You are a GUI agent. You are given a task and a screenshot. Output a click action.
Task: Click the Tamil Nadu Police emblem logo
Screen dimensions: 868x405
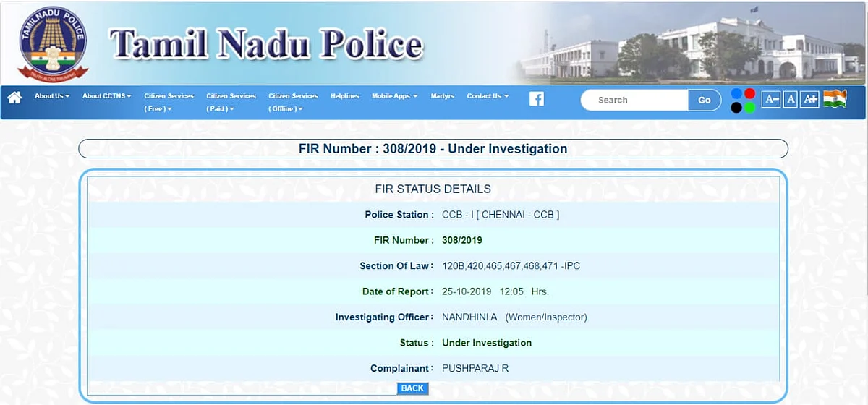[53, 44]
